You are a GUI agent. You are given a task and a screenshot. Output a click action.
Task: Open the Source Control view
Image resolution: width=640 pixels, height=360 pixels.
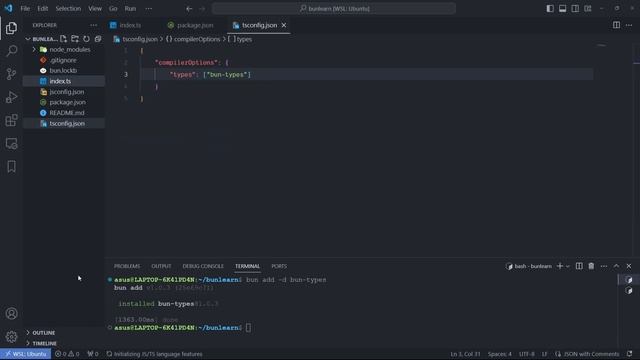[11, 74]
